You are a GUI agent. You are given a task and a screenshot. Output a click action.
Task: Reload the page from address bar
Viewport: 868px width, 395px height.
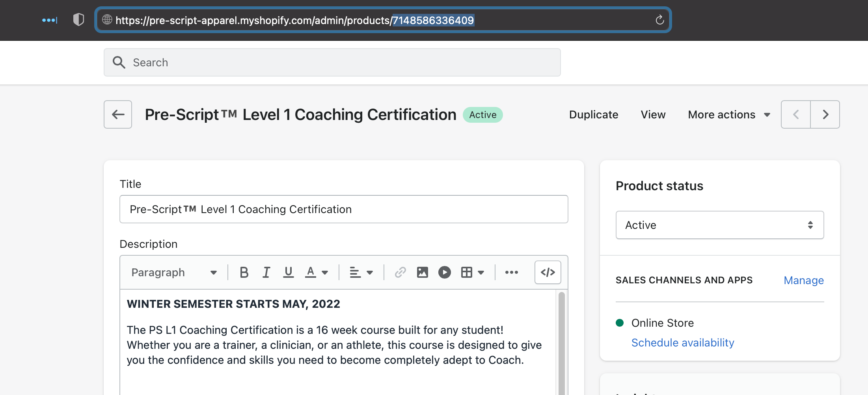[x=659, y=20]
